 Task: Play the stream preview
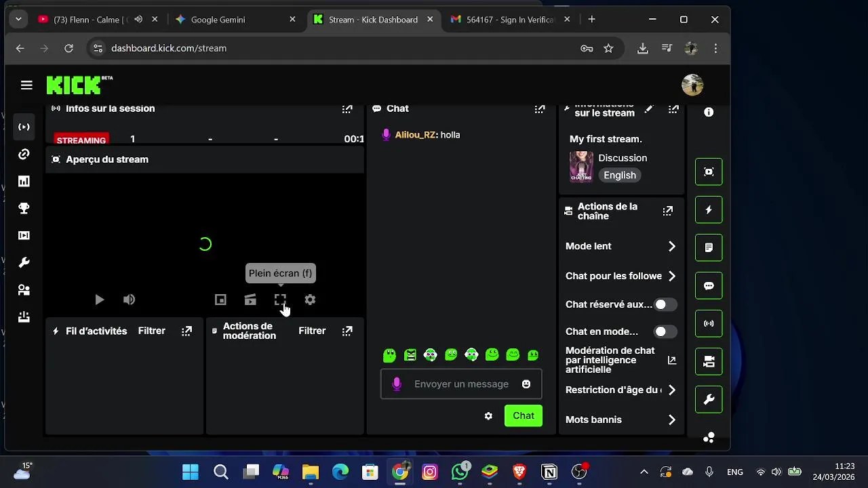tap(99, 300)
